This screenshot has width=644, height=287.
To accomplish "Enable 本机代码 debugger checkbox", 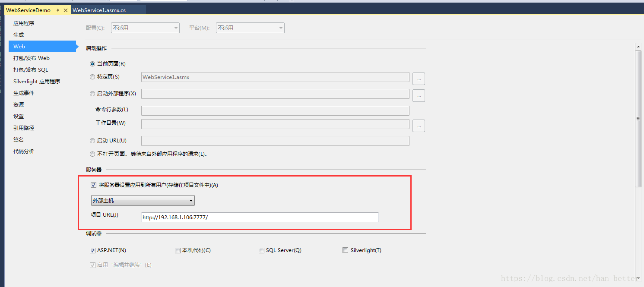I will 178,250.
